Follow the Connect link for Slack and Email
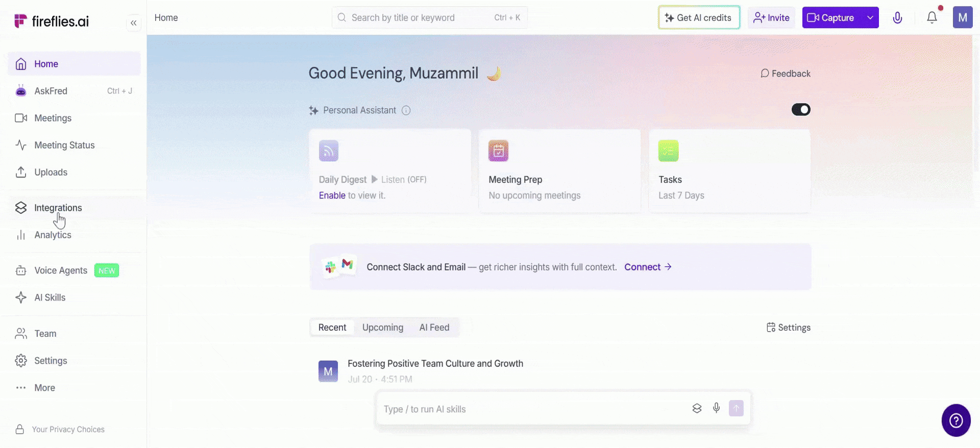Image resolution: width=980 pixels, height=448 pixels. pos(648,267)
